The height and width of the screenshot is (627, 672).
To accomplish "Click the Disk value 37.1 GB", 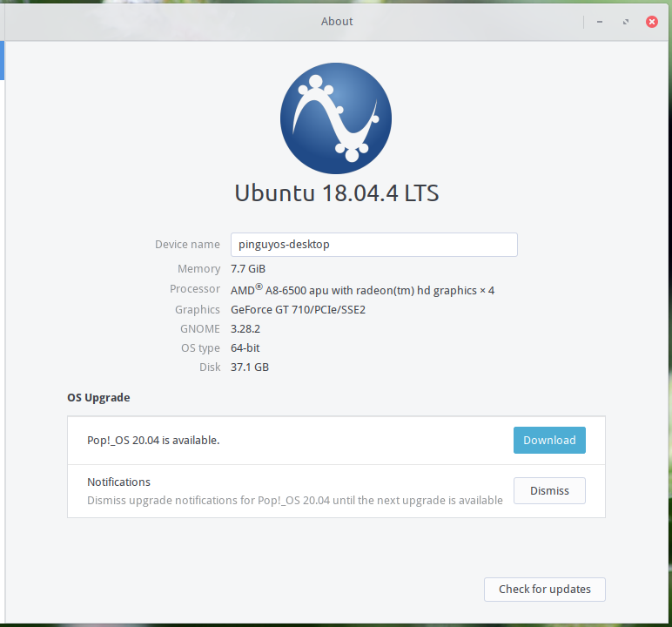I will [250, 367].
